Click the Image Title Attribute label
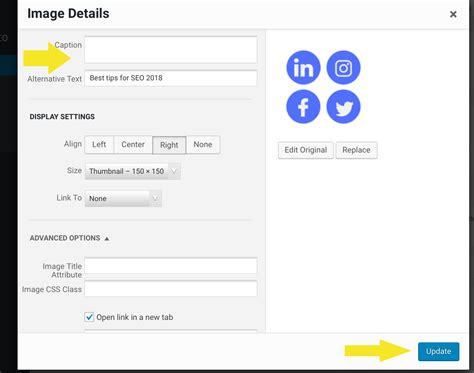 click(62, 270)
